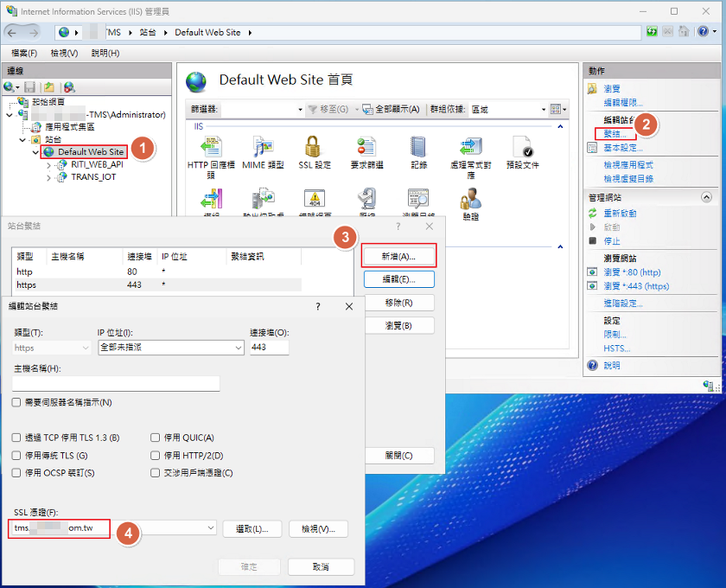Image resolution: width=726 pixels, height=588 pixels.
Task: Open the disabled https type dropdown
Action: pos(52,348)
